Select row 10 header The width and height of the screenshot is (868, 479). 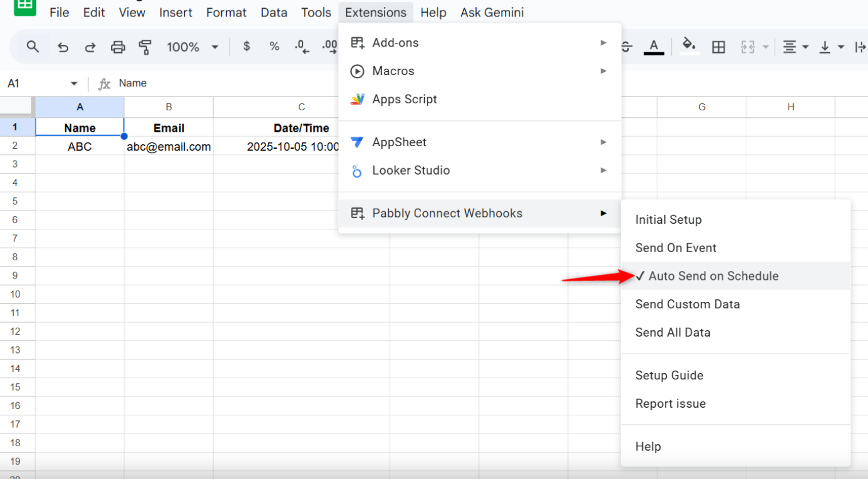[x=17, y=294]
